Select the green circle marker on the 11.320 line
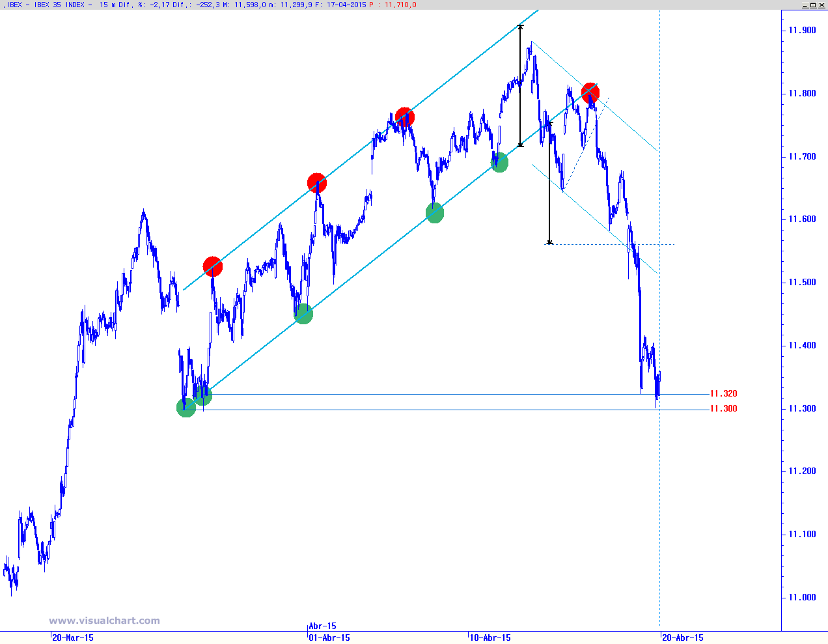Viewport: 828px width, 644px height. click(202, 395)
